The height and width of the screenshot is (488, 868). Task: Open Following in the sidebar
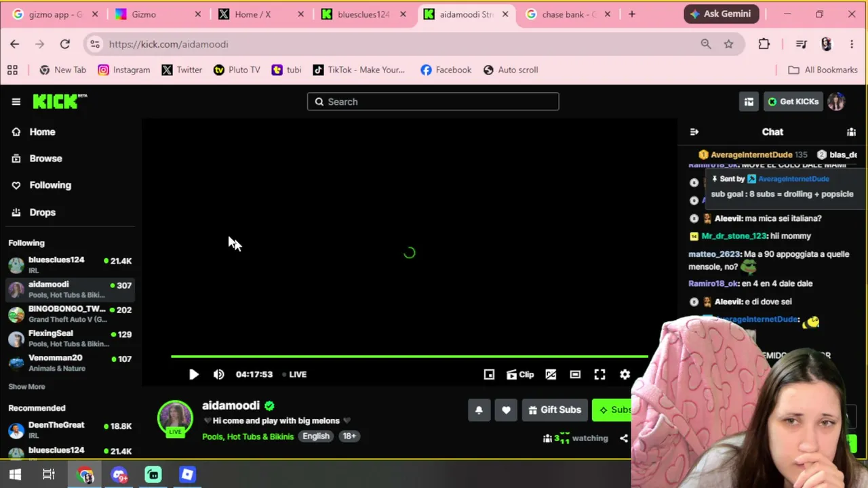click(50, 185)
